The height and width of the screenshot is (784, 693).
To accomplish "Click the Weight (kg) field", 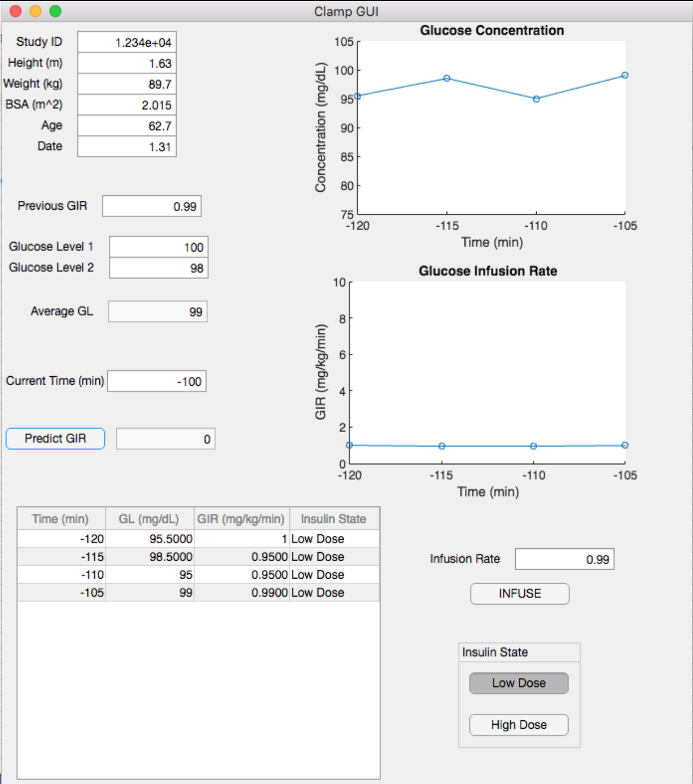I will coord(127,84).
